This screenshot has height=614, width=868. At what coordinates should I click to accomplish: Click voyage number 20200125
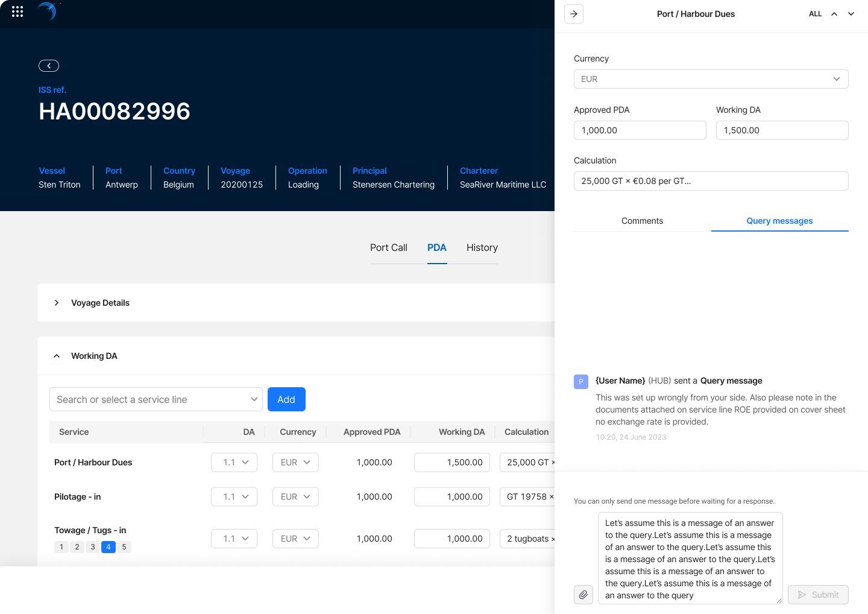pos(242,185)
